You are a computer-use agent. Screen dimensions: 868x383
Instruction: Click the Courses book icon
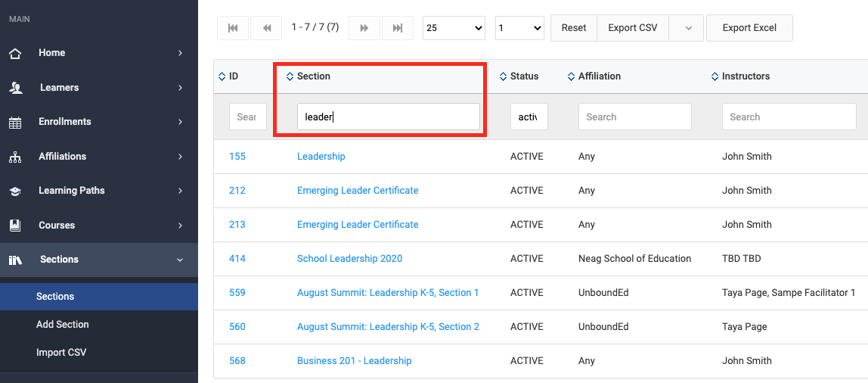pyautogui.click(x=15, y=226)
